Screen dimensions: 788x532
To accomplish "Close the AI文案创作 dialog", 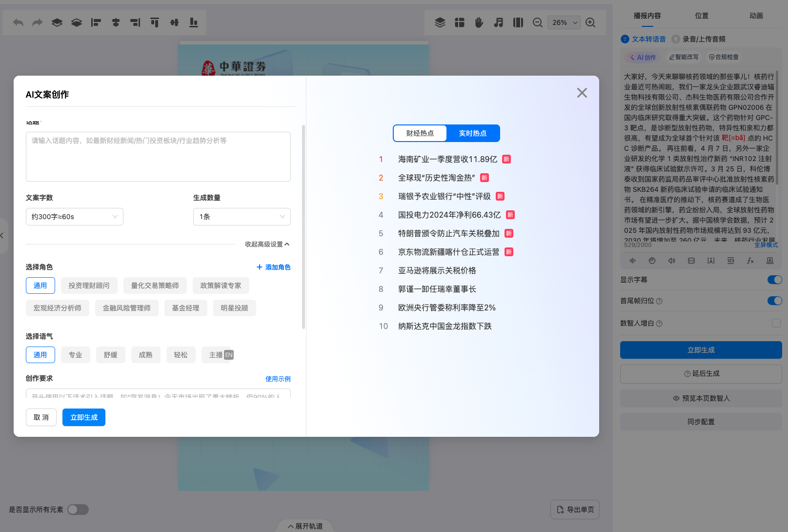I will pyautogui.click(x=582, y=93).
